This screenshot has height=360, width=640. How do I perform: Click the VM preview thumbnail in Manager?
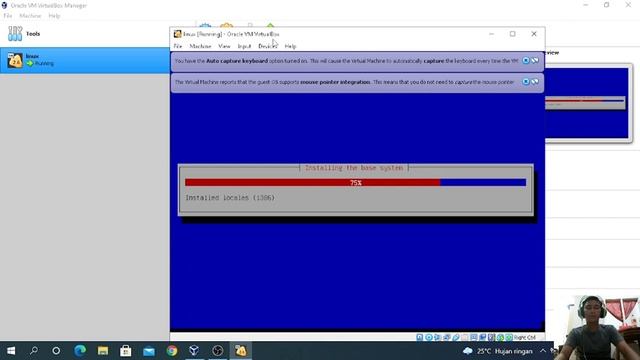[587, 103]
